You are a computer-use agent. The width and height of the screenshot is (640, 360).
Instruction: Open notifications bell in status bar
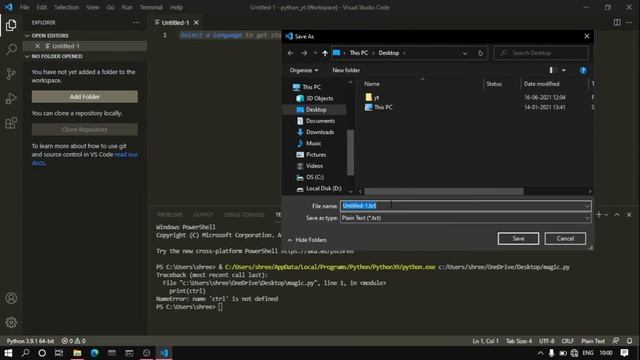630,341
